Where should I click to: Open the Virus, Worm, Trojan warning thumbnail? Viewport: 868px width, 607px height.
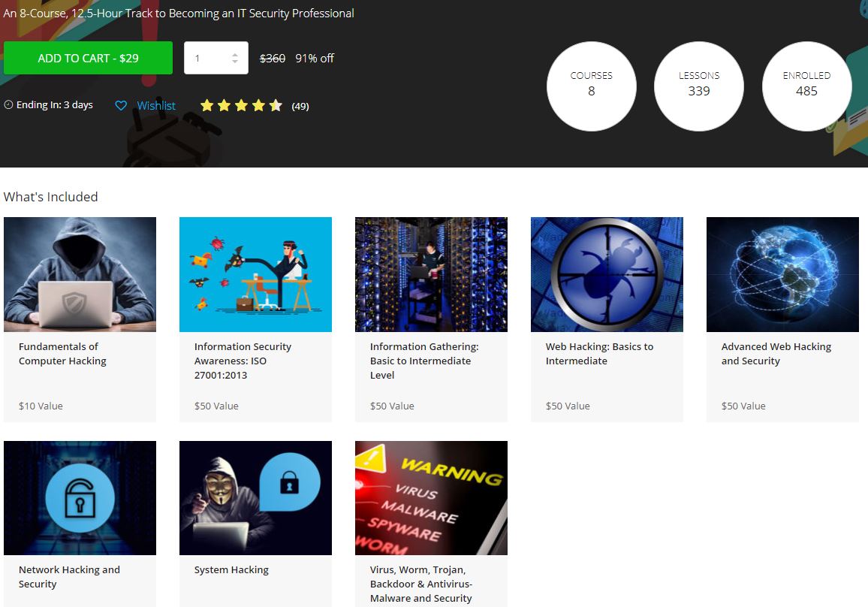[431, 498]
